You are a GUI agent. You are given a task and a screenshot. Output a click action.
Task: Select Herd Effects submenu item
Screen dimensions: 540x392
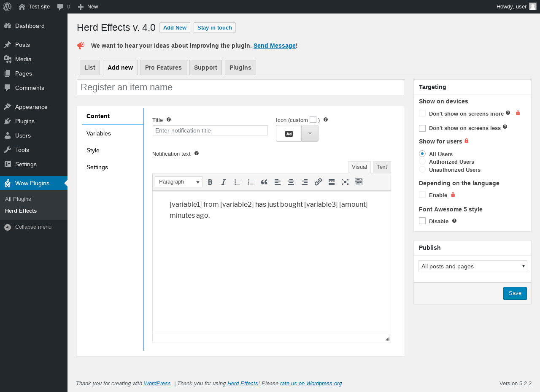pos(21,211)
